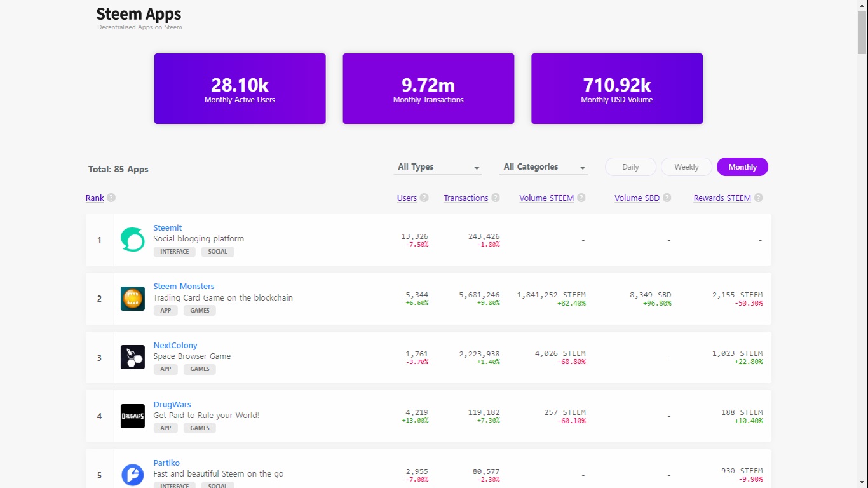Click help icon next to Volume SBD

(x=667, y=198)
